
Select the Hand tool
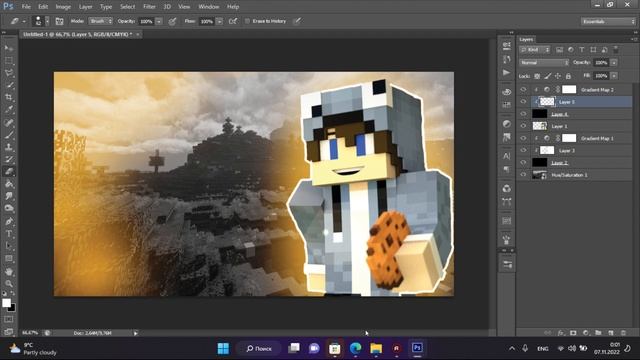[9, 271]
